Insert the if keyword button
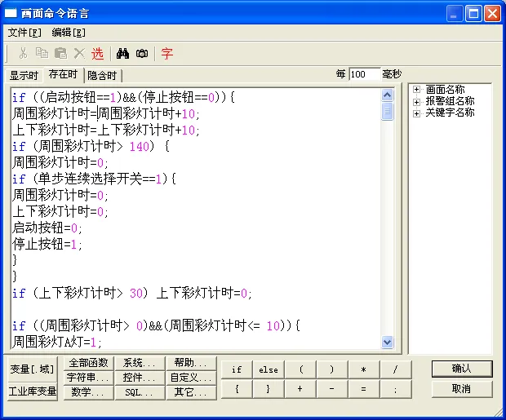 [237, 369]
